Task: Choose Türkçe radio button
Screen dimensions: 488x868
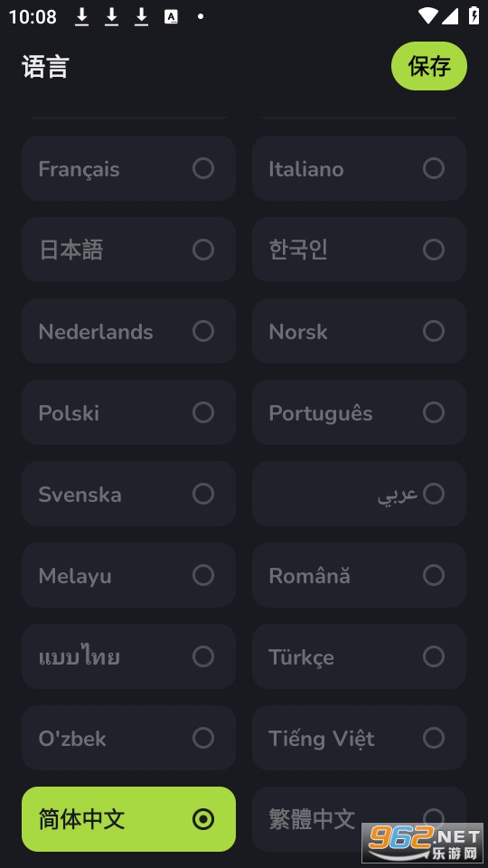Action: click(x=433, y=656)
